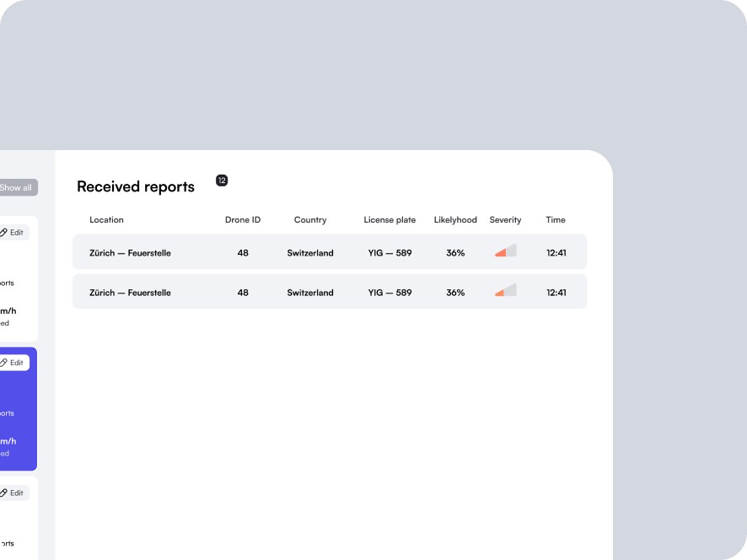
Task: Sort reports by the Location column header
Action: [106, 219]
